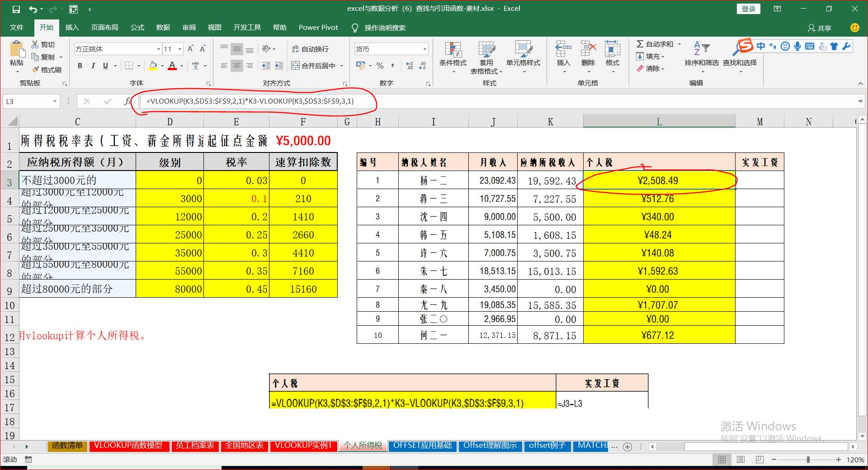Switch to page layout view icon
Screen dimensions: 868x470
[741, 460]
